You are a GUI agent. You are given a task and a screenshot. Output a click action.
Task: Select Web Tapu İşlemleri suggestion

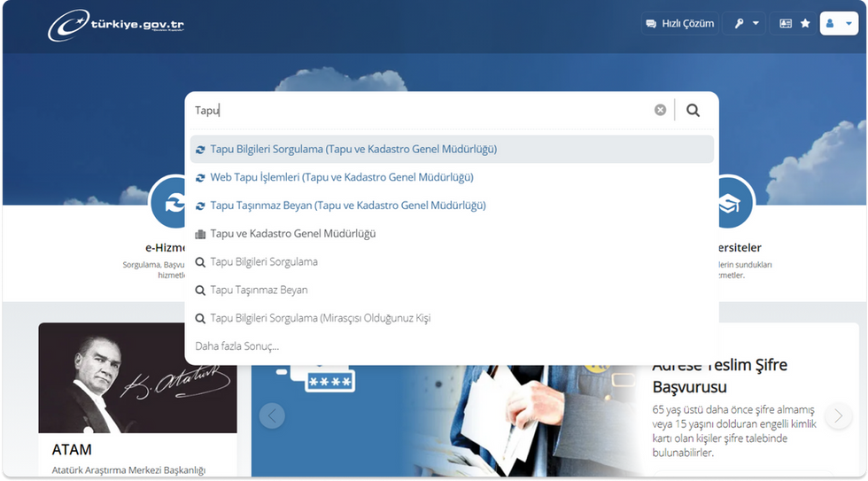tap(452, 177)
